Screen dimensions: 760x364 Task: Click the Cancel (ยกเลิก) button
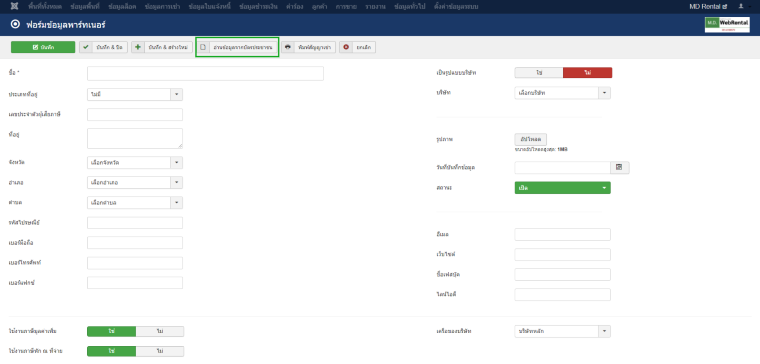357,47
